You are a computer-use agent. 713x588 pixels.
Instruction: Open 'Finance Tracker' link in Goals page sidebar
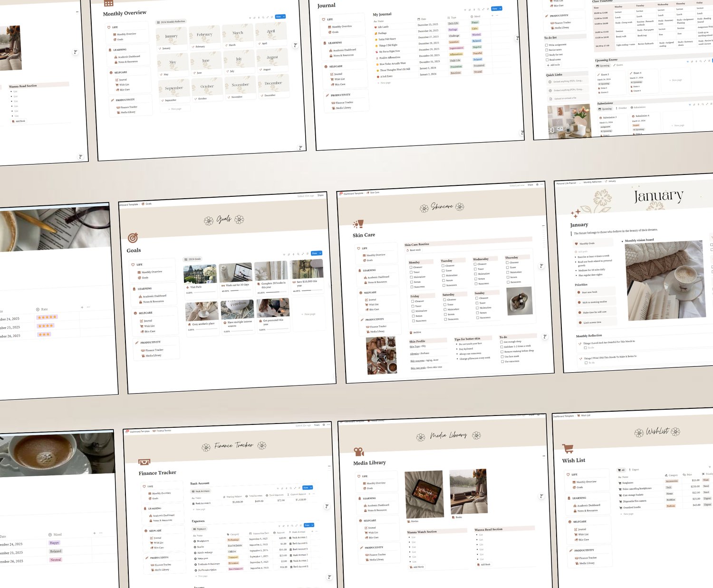tap(153, 350)
